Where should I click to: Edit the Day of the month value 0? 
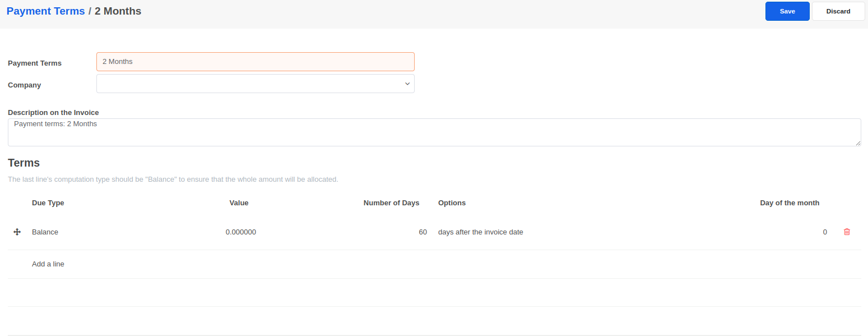[824, 232]
